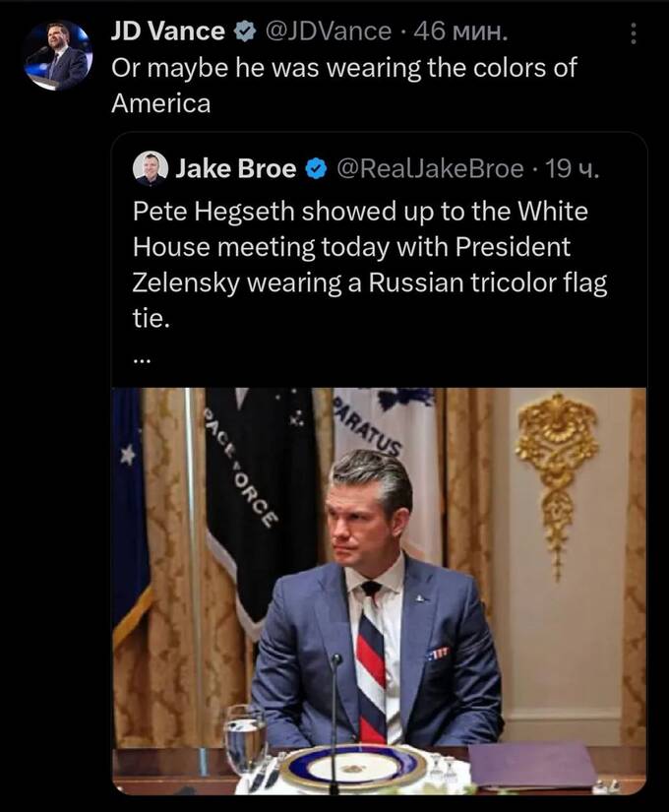The height and width of the screenshot is (812, 669).
Task: Click the words 'White House' in the quoted text
Action: (554, 213)
